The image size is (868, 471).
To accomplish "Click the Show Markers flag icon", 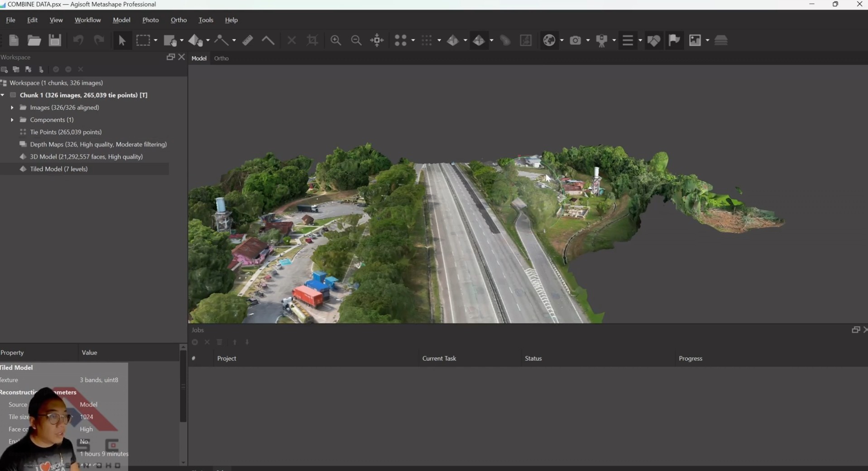I will click(x=675, y=40).
